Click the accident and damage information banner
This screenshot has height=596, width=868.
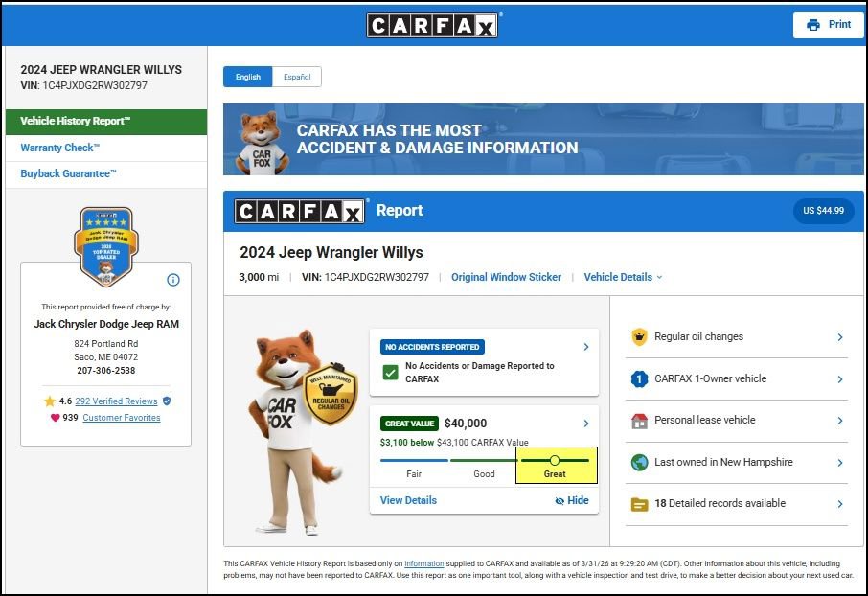click(x=543, y=139)
